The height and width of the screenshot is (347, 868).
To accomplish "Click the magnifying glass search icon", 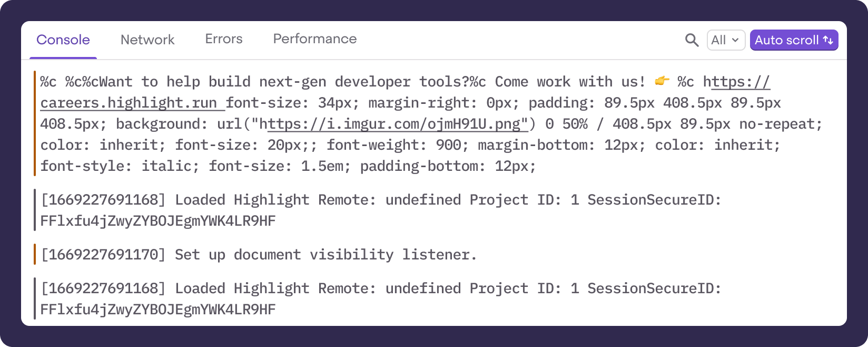I will click(692, 40).
